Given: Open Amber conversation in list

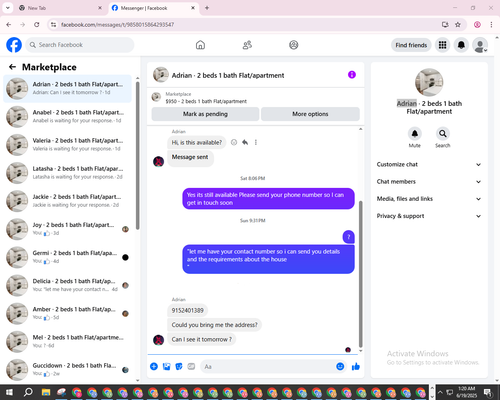Looking at the screenshot, I should tap(67, 313).
